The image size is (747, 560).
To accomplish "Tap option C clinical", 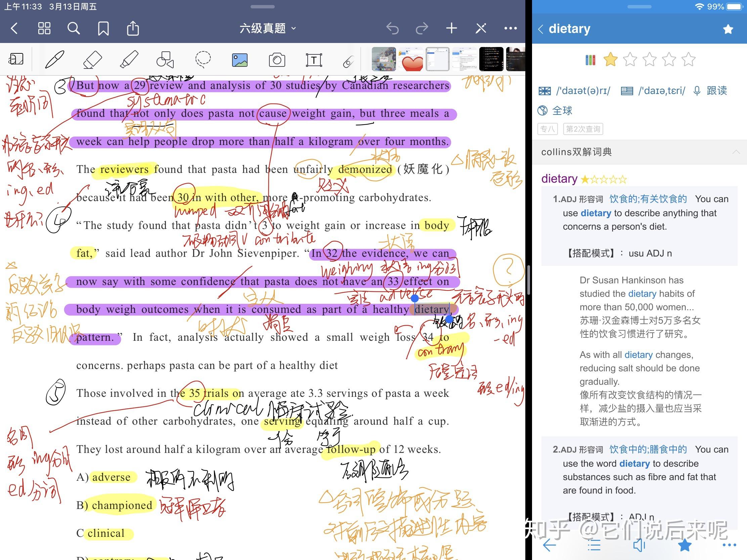I will coord(101,533).
